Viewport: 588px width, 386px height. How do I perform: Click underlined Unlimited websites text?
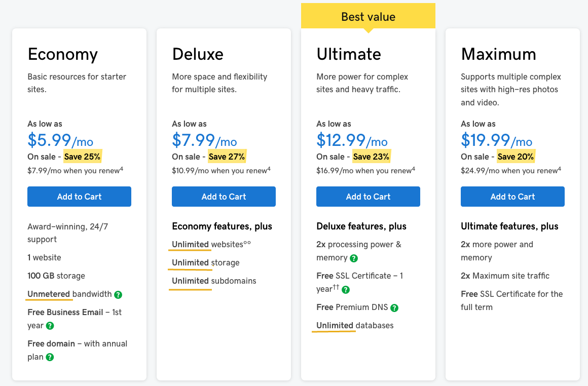(191, 245)
